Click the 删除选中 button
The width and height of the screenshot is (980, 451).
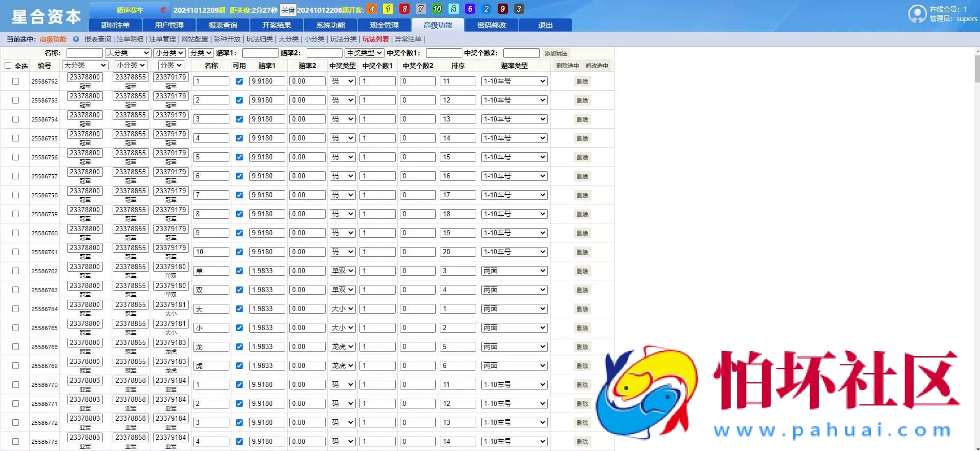567,66
